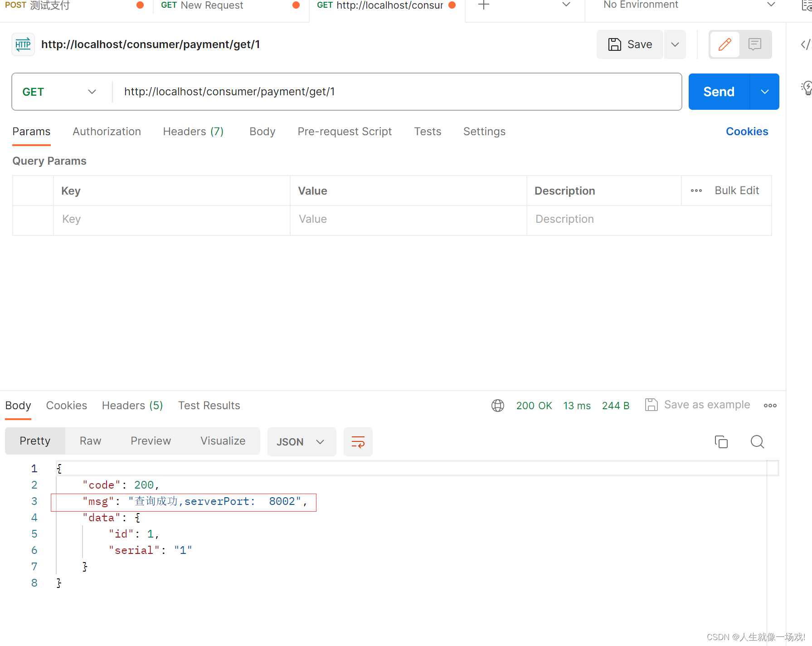The width and height of the screenshot is (812, 646).
Task: Search the response with magnifier icon
Action: (757, 442)
